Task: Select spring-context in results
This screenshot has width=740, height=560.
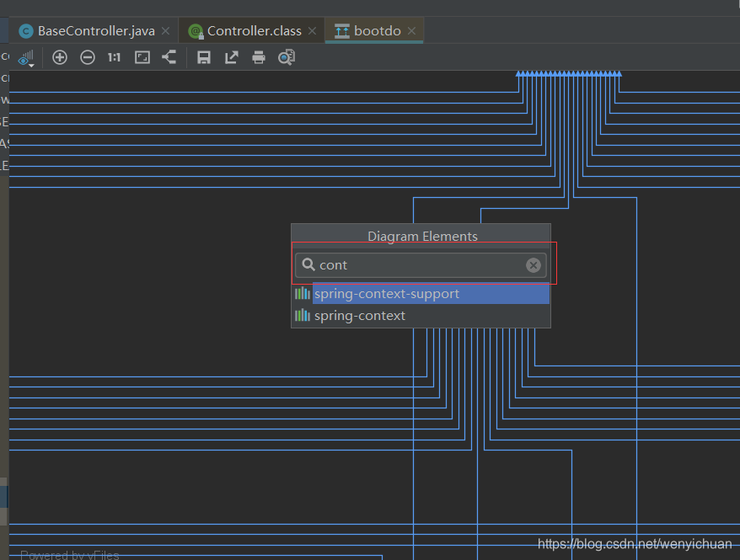Action: pyautogui.click(x=421, y=315)
